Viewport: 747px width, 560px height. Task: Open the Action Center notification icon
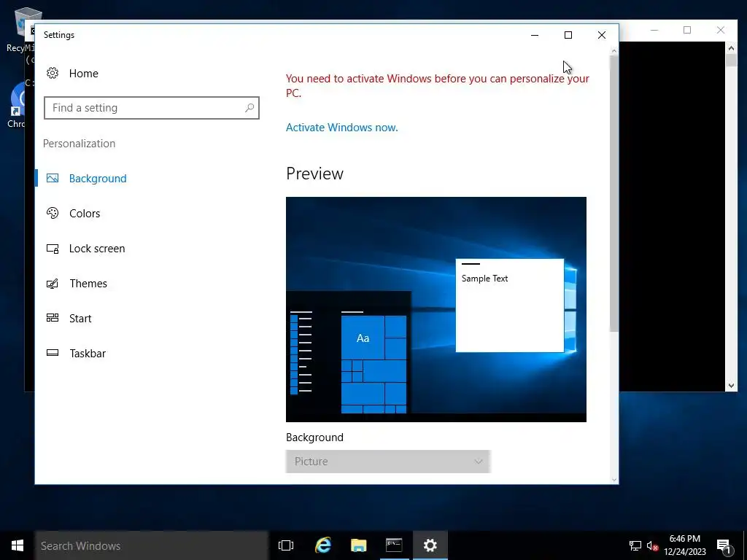724,546
